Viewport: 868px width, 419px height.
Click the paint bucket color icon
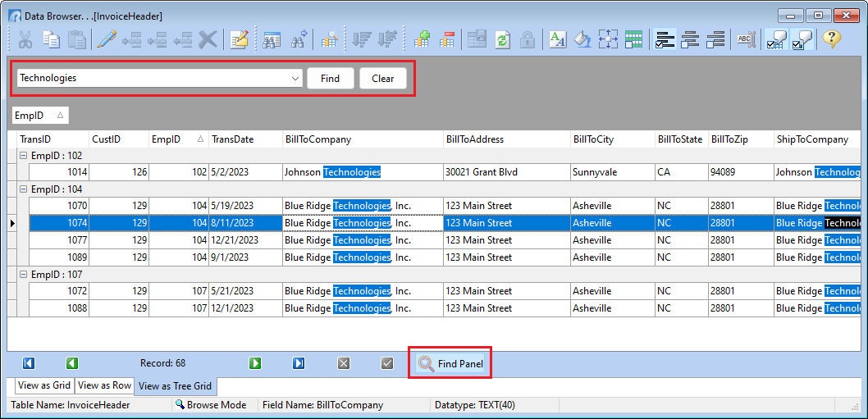click(x=582, y=40)
